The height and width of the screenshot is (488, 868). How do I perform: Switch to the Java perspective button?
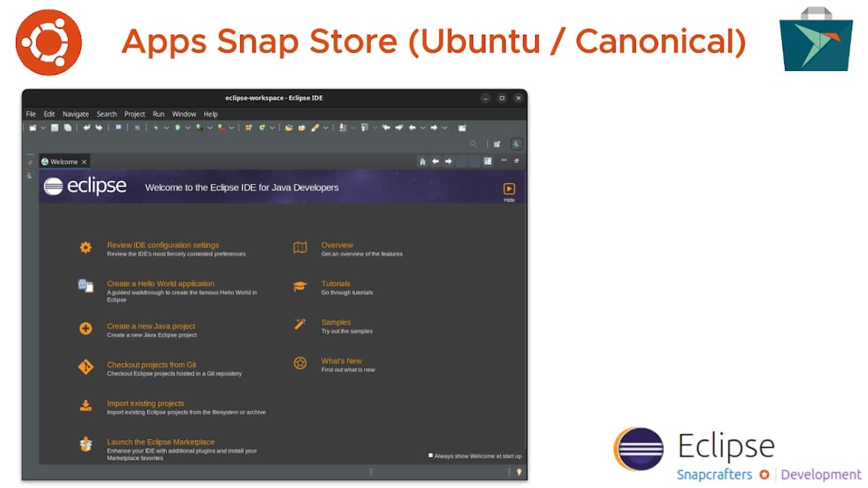point(516,144)
